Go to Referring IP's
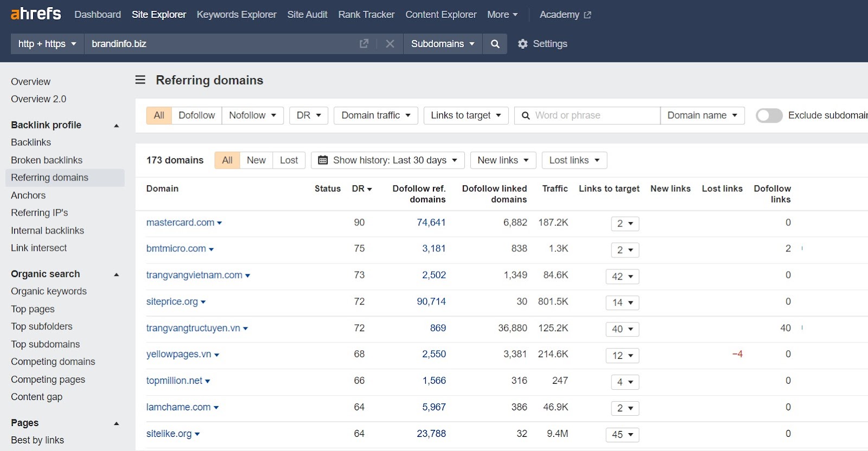Viewport: 868px width, 451px height. 40,213
